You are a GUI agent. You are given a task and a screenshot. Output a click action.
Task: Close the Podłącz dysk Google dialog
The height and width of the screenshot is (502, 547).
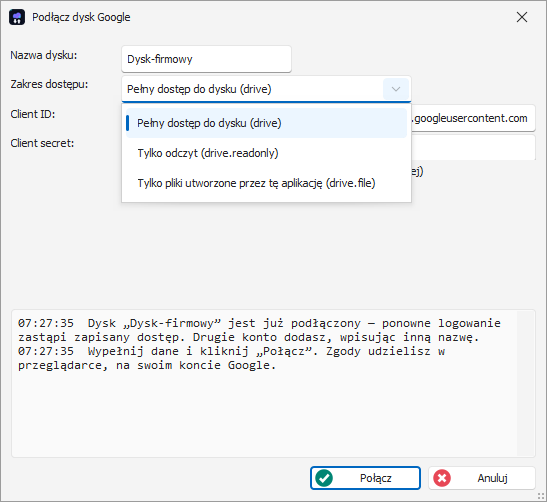522,17
